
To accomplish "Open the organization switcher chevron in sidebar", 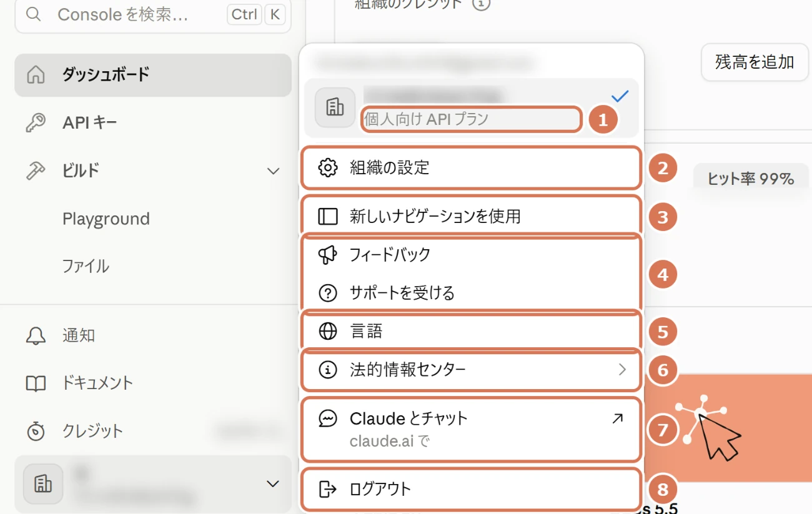I will (273, 484).
